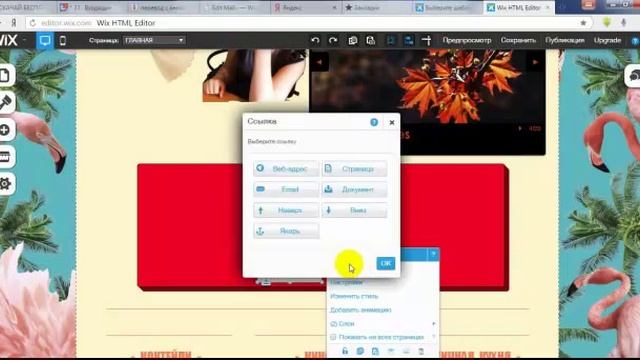Image resolution: width=640 pixels, height=360 pixels.
Task: Bookmark page with star icon
Action: click(x=583, y=23)
